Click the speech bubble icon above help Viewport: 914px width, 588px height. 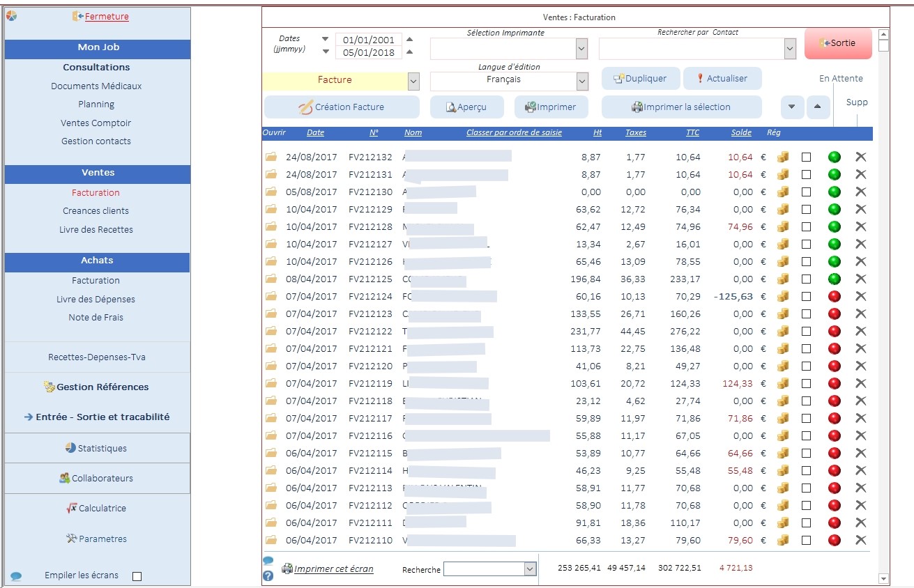point(268,561)
